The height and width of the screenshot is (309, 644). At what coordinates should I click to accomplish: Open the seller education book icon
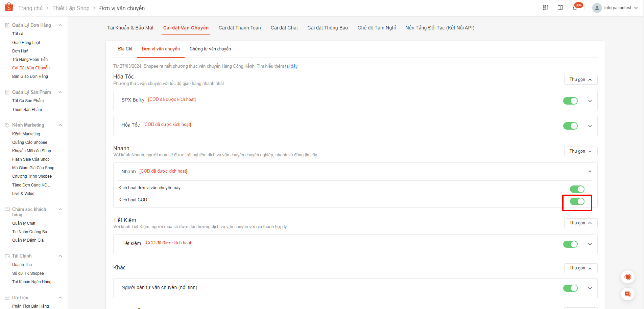(x=560, y=8)
